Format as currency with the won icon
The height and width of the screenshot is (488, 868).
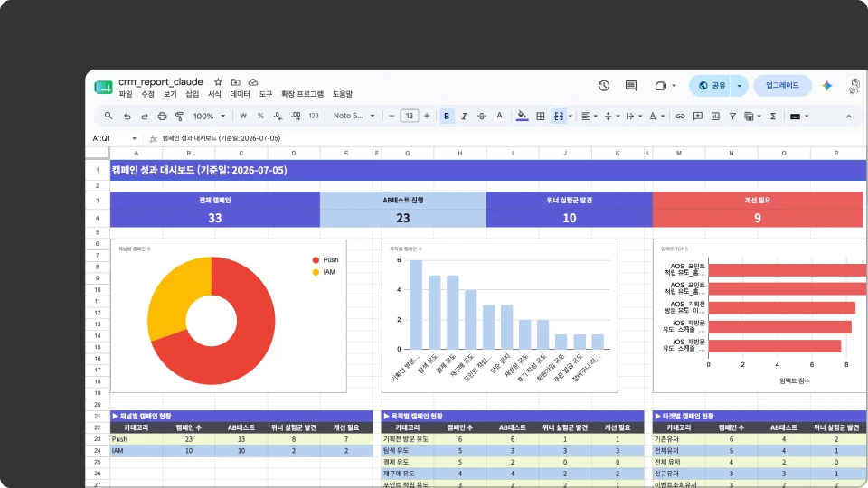243,117
